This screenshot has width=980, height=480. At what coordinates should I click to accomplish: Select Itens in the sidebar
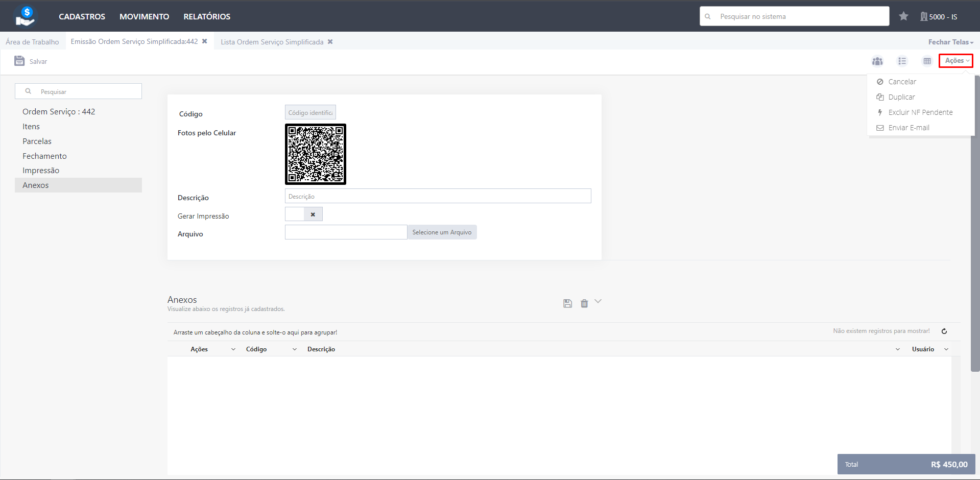pyautogui.click(x=31, y=126)
